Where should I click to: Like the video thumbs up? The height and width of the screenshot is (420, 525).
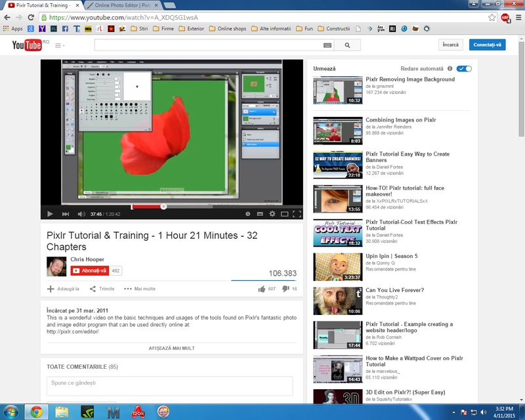click(267, 289)
